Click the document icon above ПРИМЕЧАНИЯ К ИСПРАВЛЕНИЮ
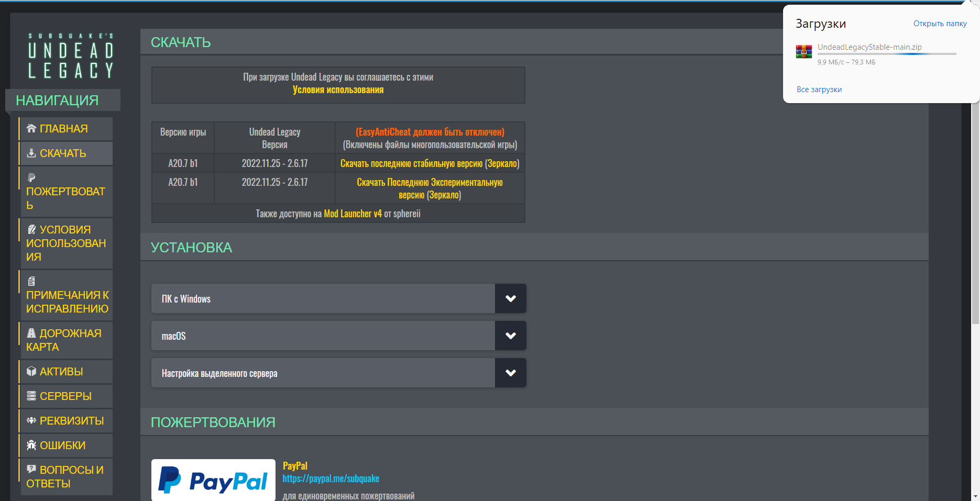This screenshot has width=980, height=501. click(x=31, y=281)
